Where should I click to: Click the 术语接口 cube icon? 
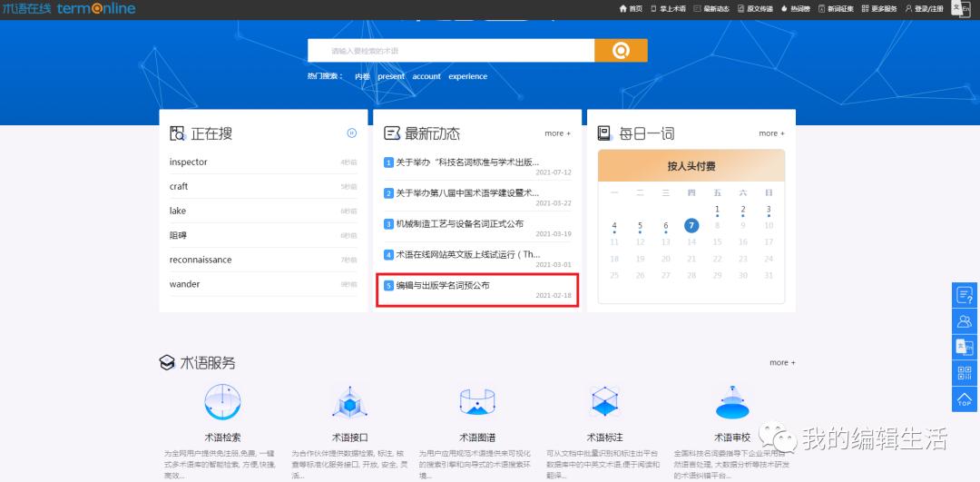click(350, 402)
